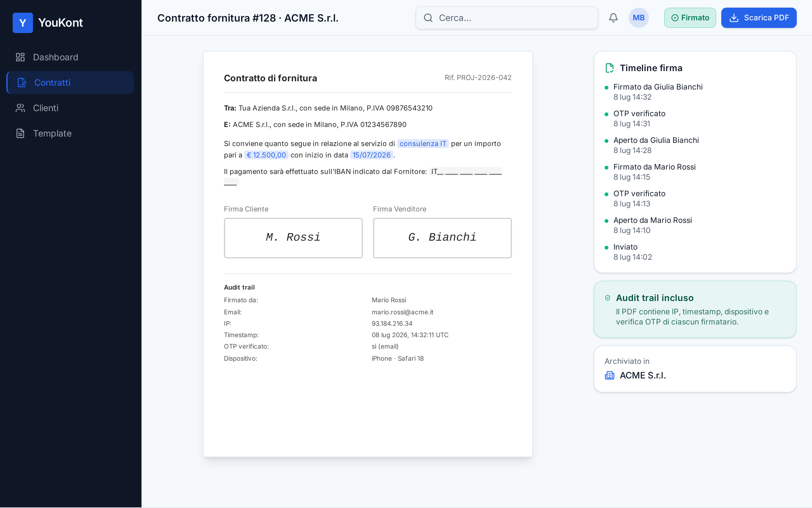Click the download arrow icon in Scarica PDF

click(x=734, y=18)
